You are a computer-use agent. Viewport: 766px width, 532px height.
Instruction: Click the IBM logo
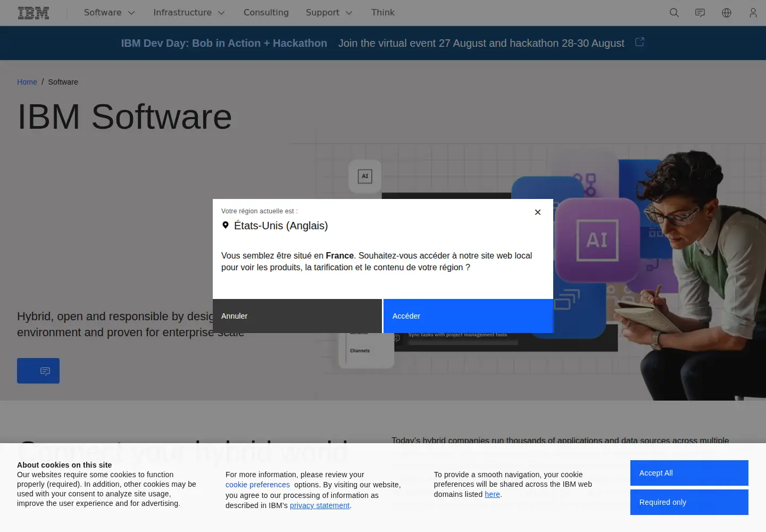click(x=34, y=13)
